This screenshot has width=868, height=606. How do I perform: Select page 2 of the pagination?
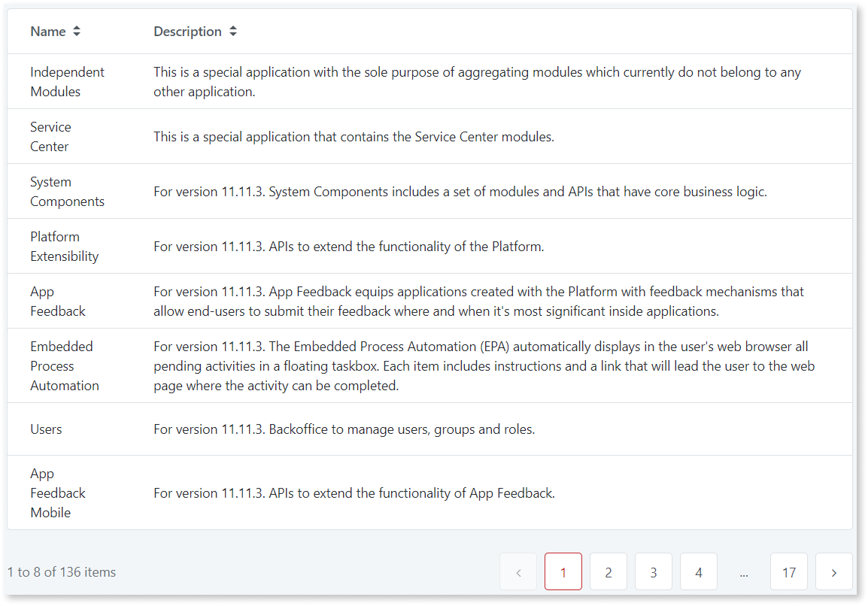click(x=609, y=571)
